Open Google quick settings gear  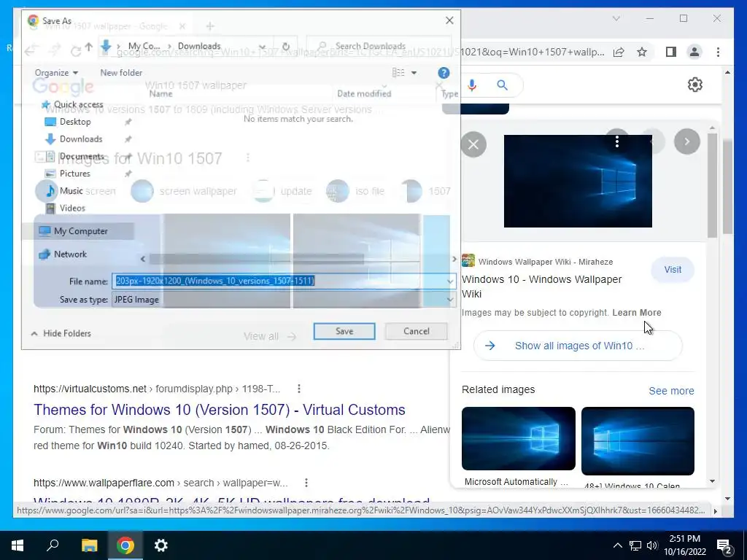point(695,85)
